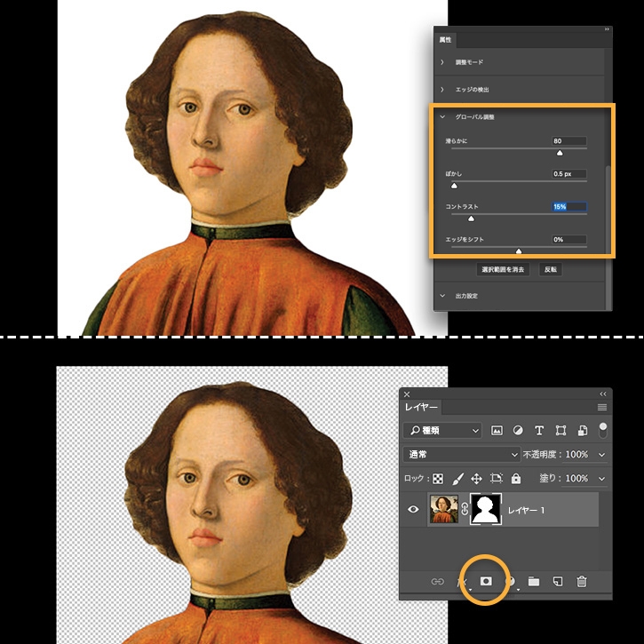Select the 属性 tab

click(x=445, y=40)
